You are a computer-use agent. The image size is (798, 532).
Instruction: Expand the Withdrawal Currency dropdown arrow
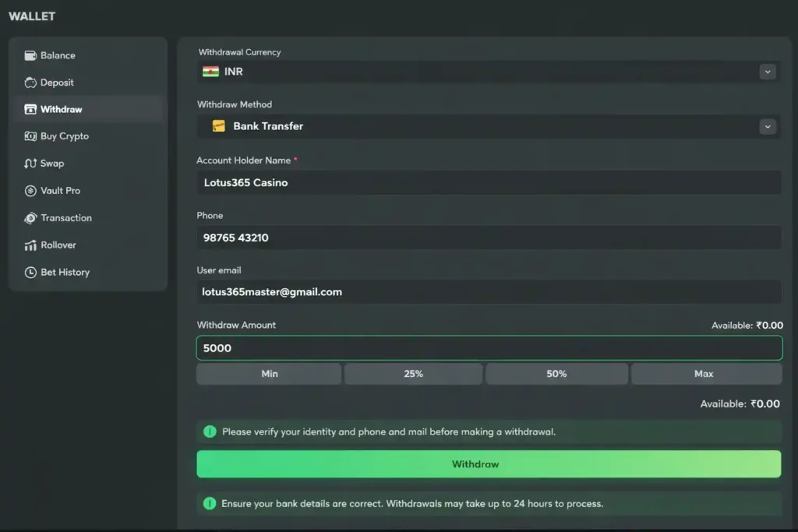pyautogui.click(x=768, y=72)
